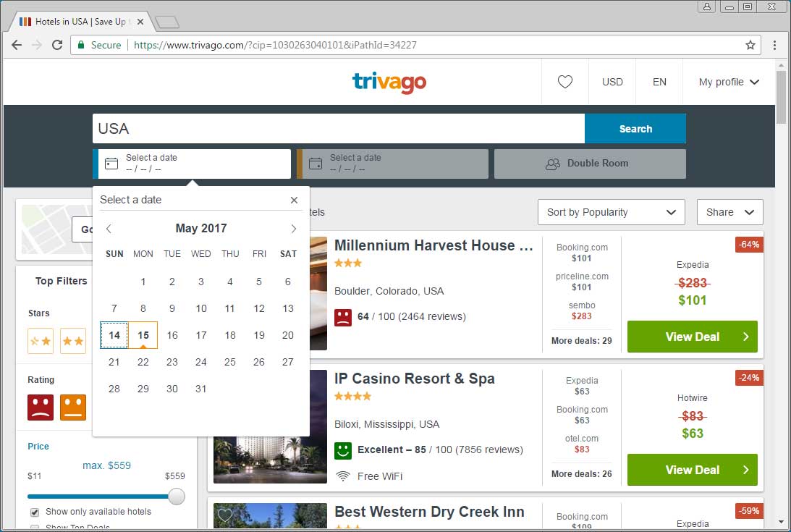Open IP Casino Resort & Spa title
Screen dimensions: 791x532
[x=415, y=379]
